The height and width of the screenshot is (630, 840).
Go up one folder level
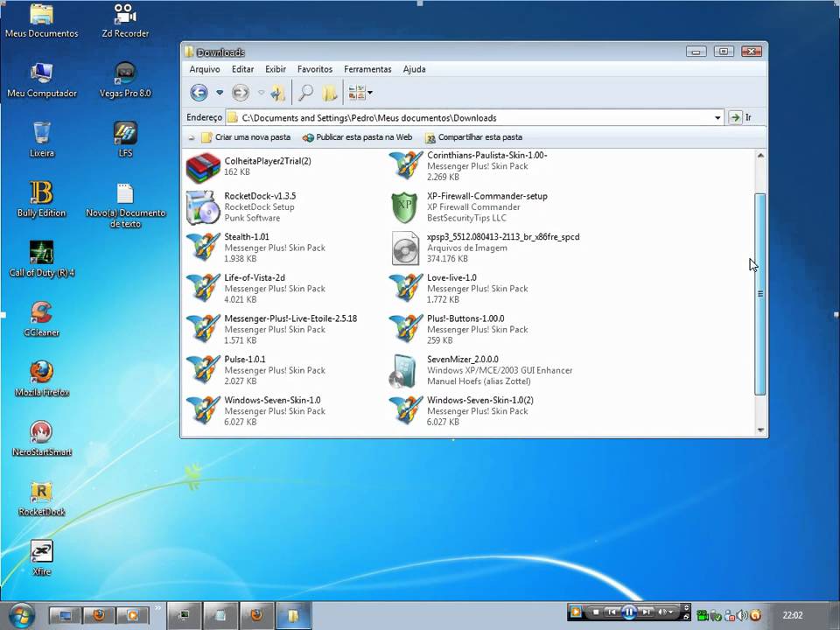(x=277, y=93)
